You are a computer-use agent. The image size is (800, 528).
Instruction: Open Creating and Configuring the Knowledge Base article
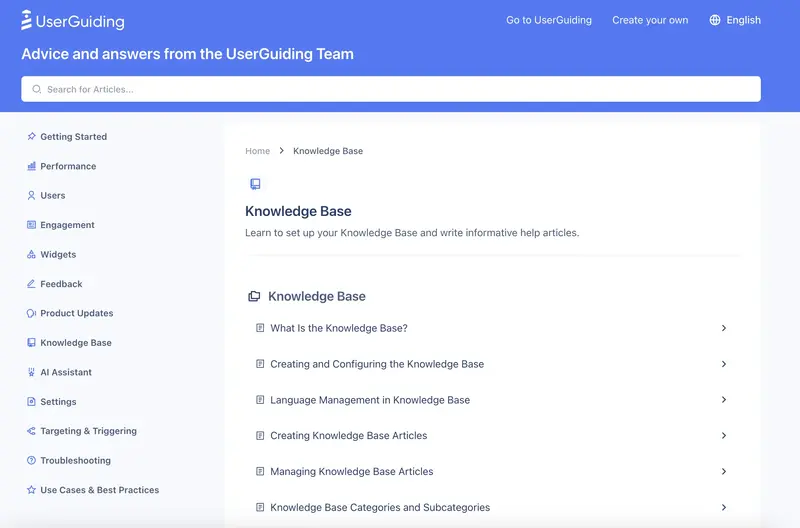click(x=377, y=364)
